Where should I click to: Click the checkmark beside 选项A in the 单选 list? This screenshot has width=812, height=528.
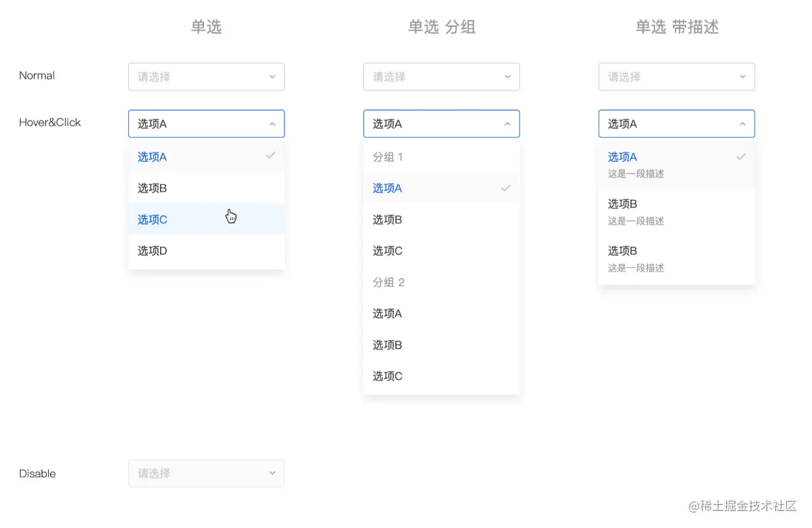(270, 156)
